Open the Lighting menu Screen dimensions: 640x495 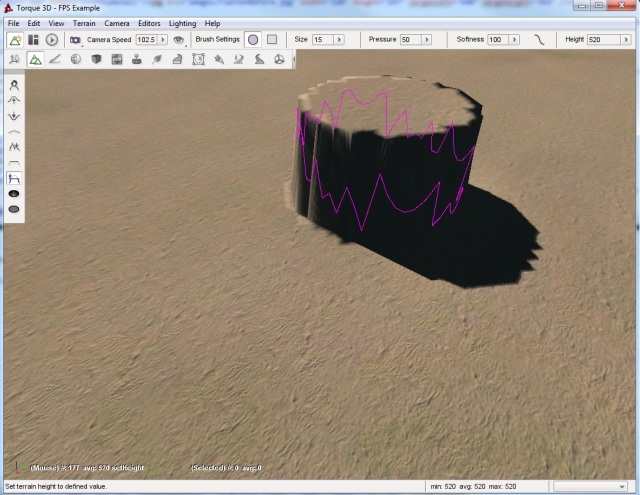click(x=182, y=22)
